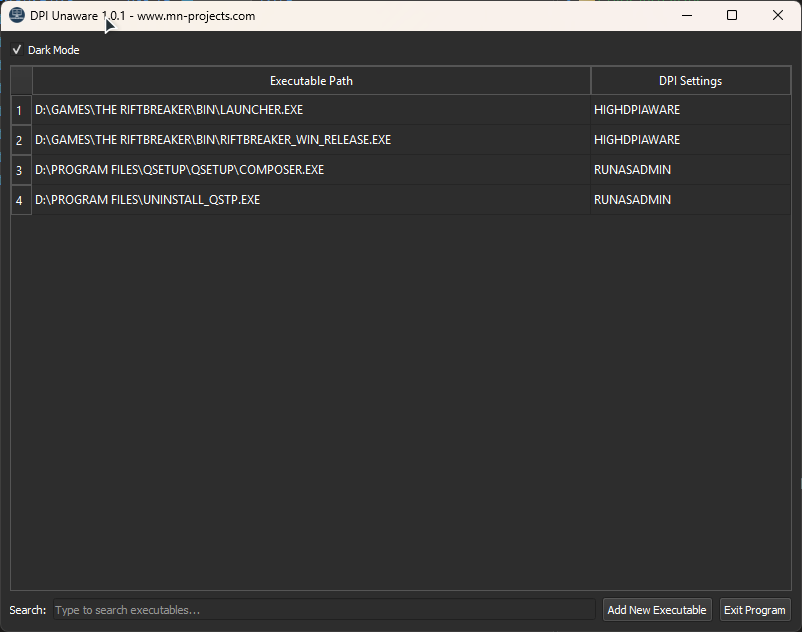Select the LAUNCHER.EXE path cell
Viewport: 802px width, 632px height.
[x=311, y=110]
